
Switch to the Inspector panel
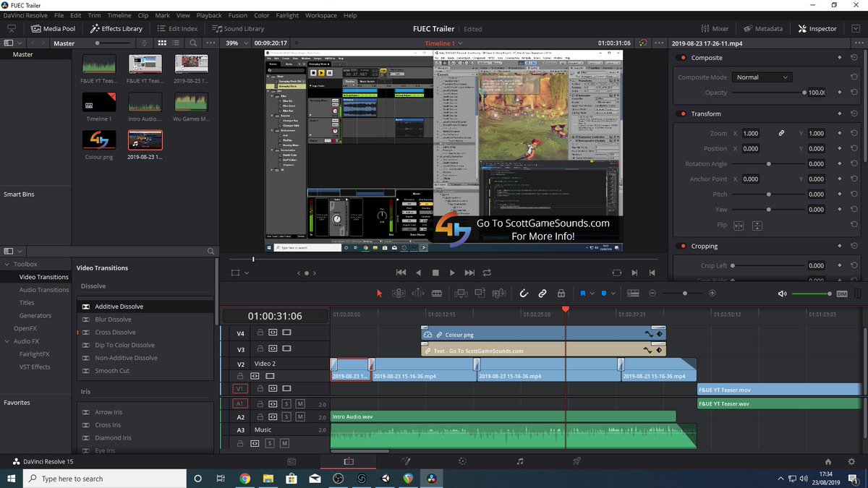(x=817, y=28)
